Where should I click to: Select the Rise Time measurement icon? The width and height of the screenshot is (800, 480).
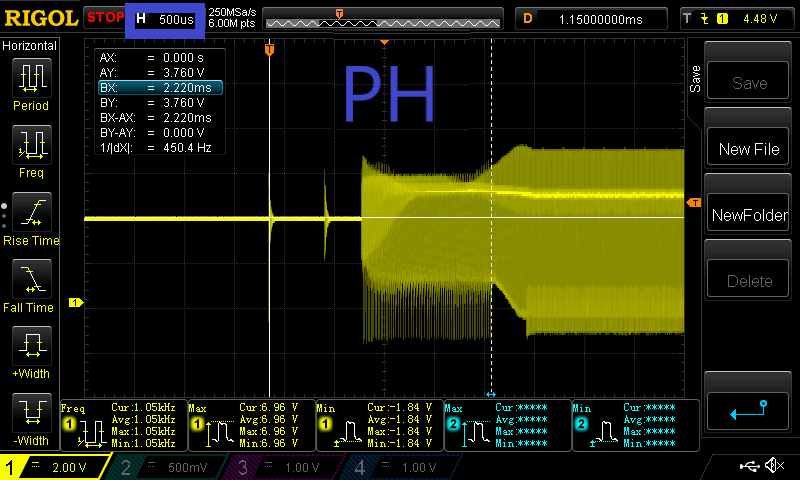tap(32, 212)
